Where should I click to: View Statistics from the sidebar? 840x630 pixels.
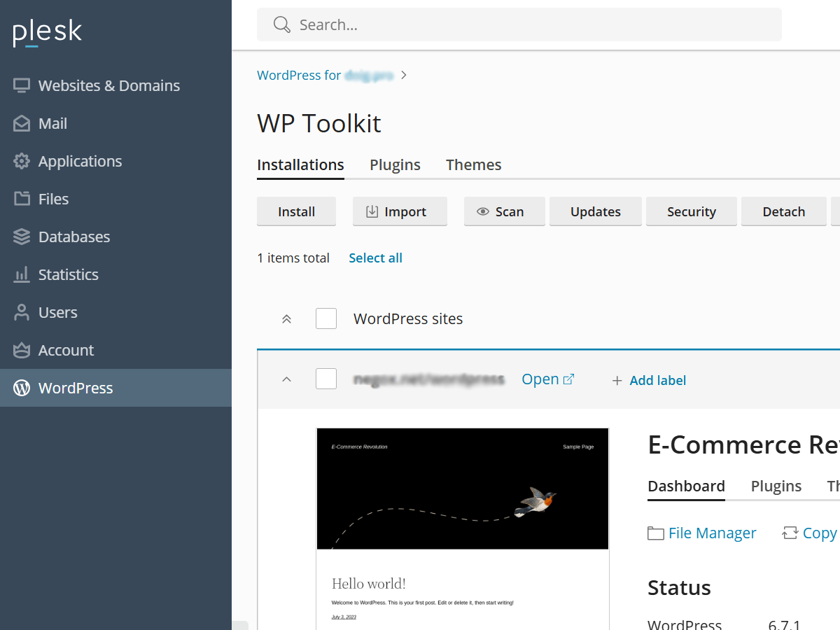tap(115, 274)
